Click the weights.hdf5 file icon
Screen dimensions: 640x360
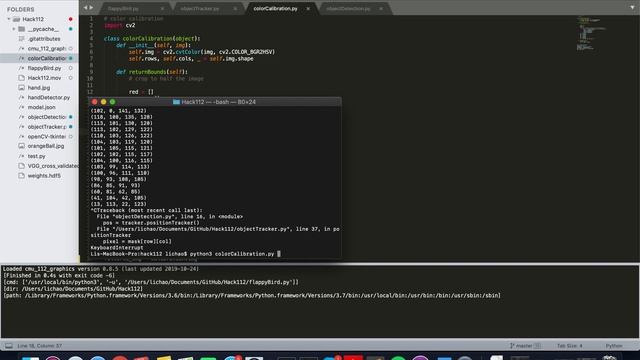(22, 176)
